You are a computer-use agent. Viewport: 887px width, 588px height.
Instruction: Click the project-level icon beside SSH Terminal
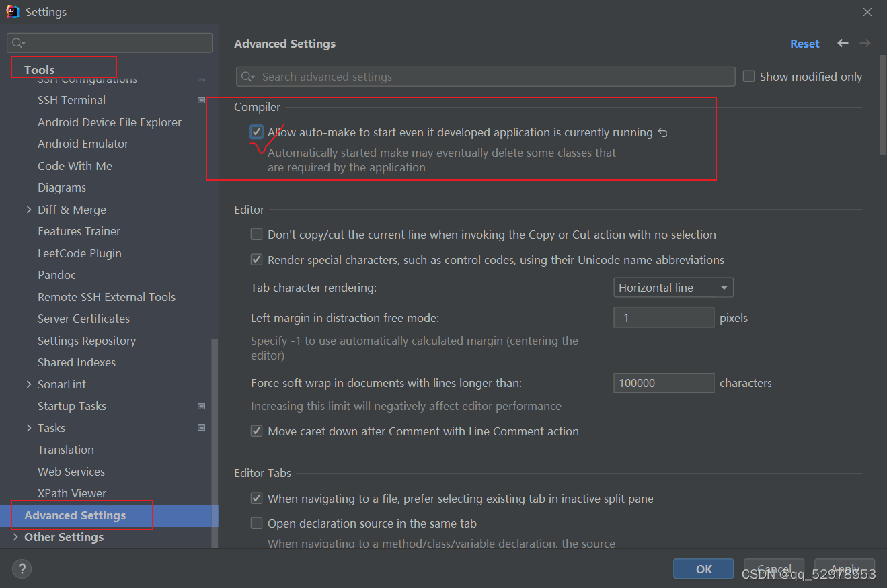pos(201,100)
